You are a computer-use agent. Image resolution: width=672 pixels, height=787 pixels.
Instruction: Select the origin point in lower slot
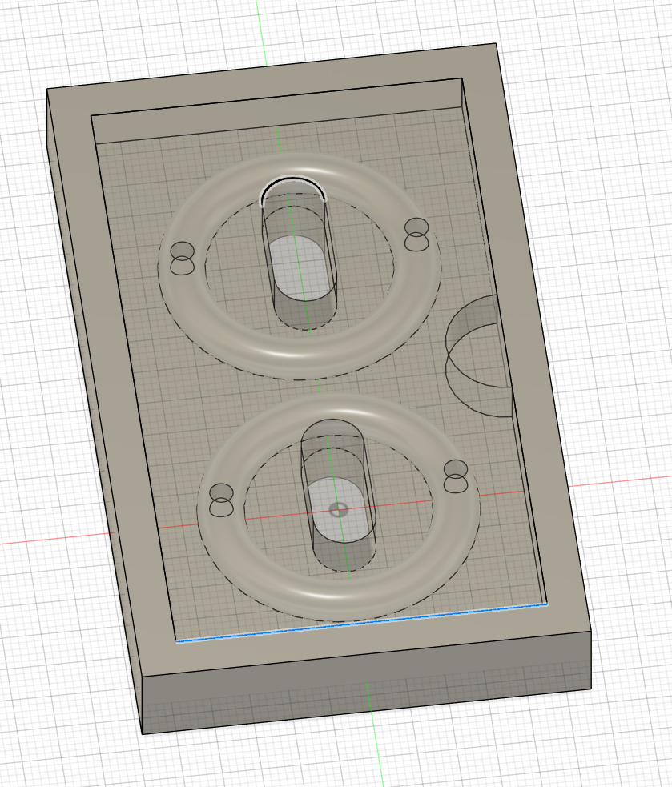coord(339,510)
